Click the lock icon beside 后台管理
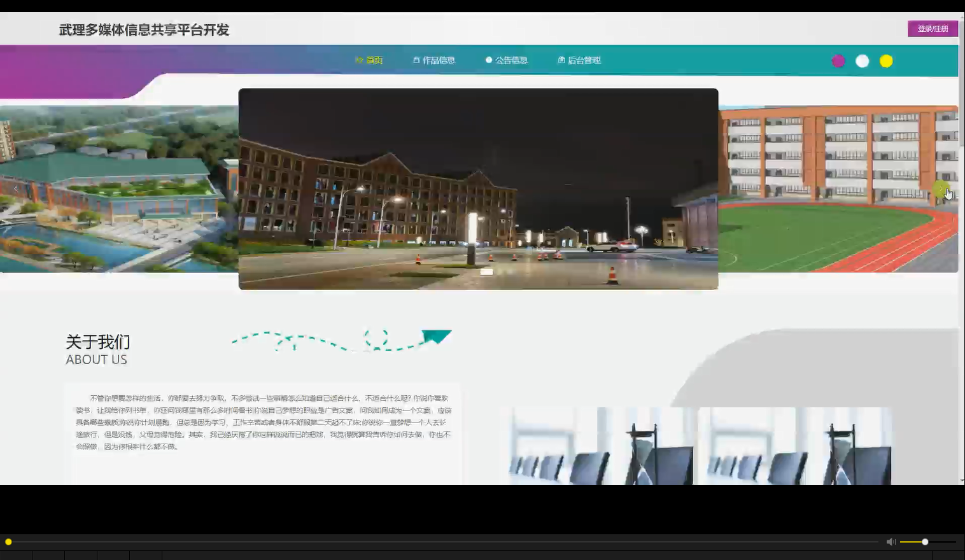 click(x=561, y=60)
